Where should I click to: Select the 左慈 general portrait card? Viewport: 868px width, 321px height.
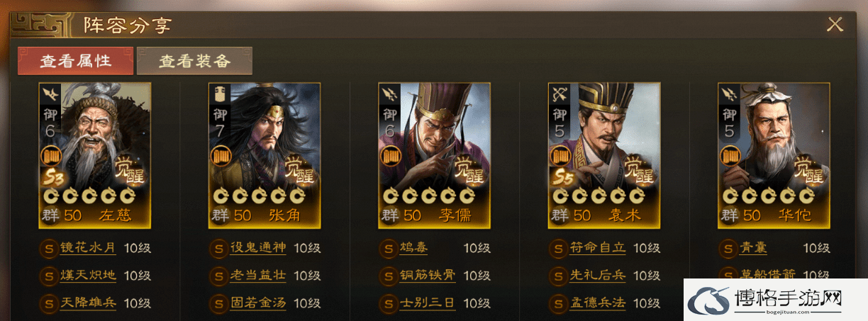click(94, 155)
